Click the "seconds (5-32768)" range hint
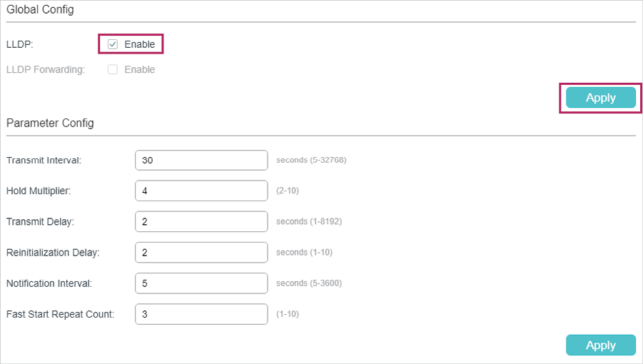Image resolution: width=643 pixels, height=364 pixels. tap(311, 160)
